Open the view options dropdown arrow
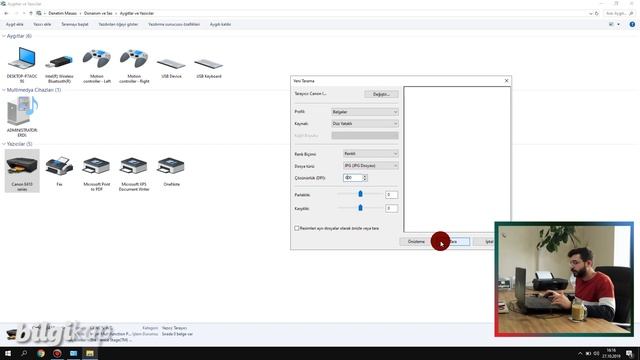 coord(618,24)
